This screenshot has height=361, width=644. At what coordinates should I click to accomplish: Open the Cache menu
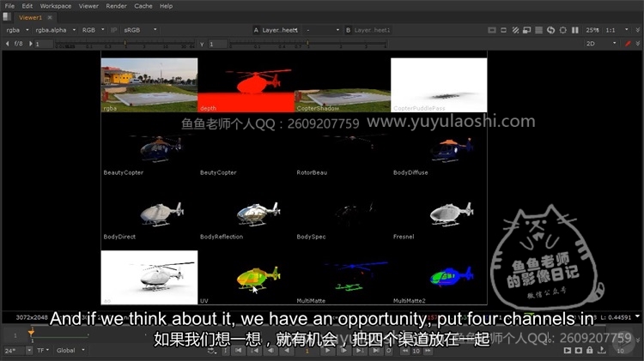[143, 6]
